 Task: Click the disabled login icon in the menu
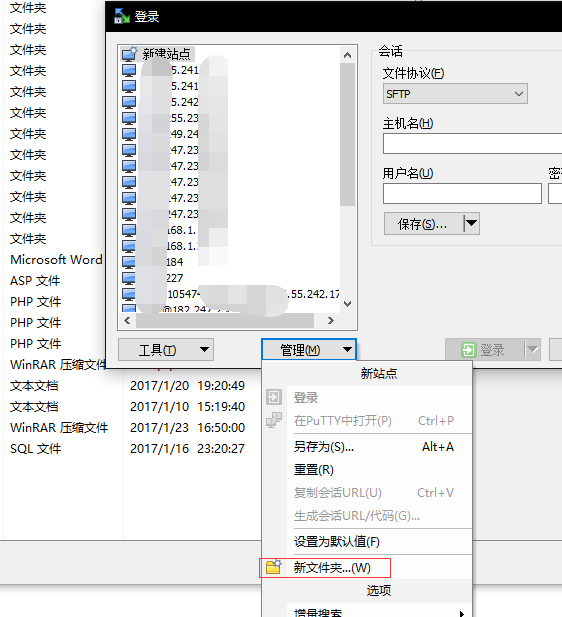pyautogui.click(x=274, y=397)
